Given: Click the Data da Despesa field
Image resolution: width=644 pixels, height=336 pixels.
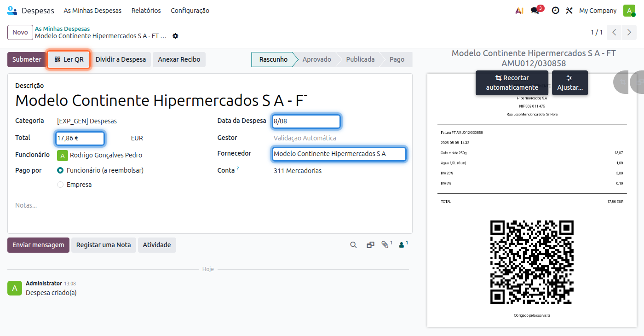Looking at the screenshot, I should click(x=306, y=122).
